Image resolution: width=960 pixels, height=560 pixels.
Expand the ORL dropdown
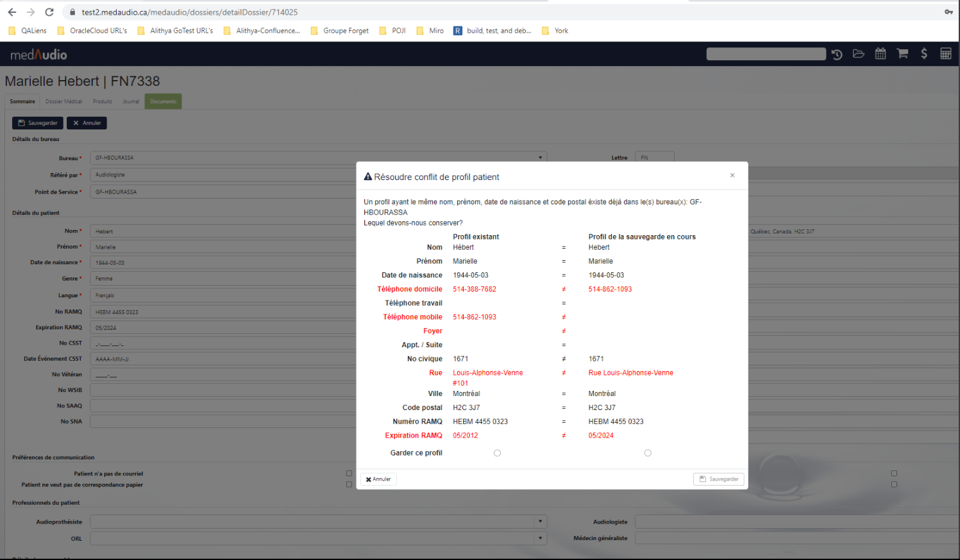(541, 538)
